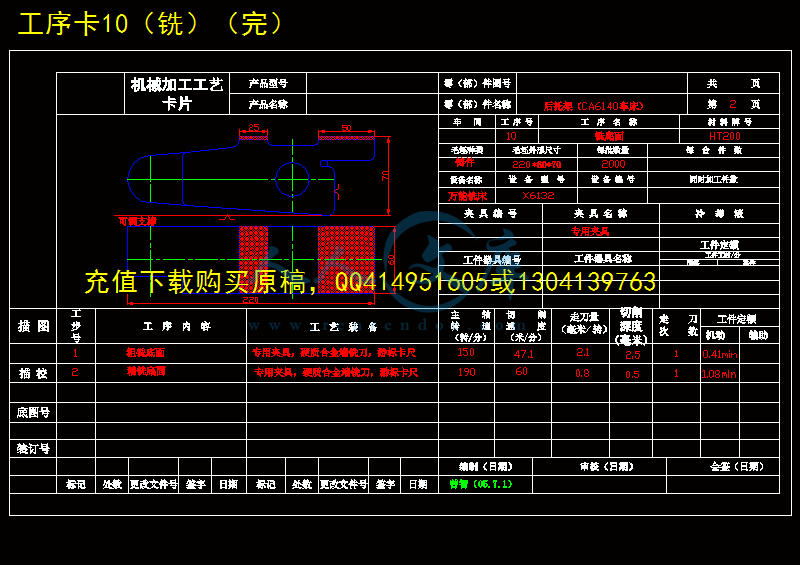The image size is (800, 565).
Task: Select the 零（部）件名称 label
Action: [478, 104]
